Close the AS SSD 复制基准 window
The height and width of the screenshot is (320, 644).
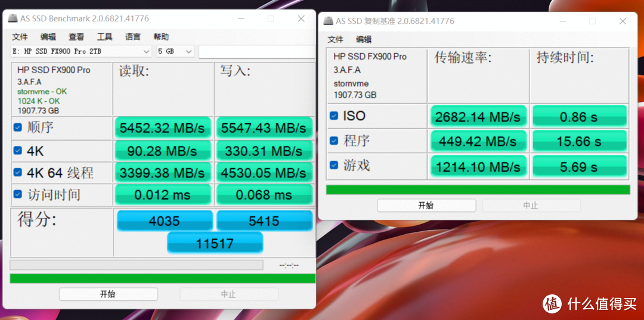click(623, 21)
